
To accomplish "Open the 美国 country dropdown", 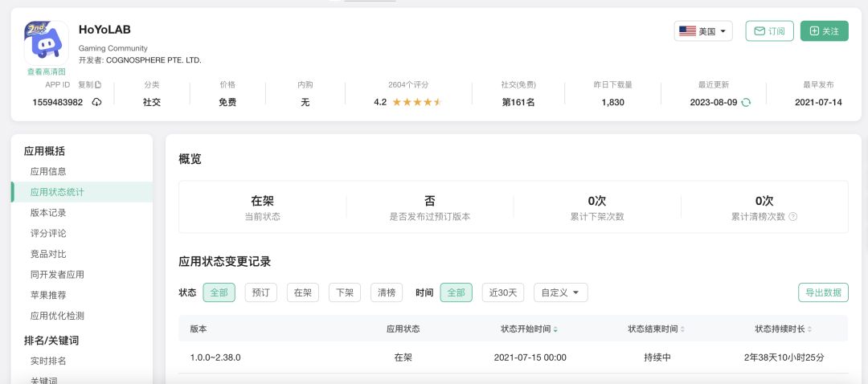I will [x=703, y=31].
